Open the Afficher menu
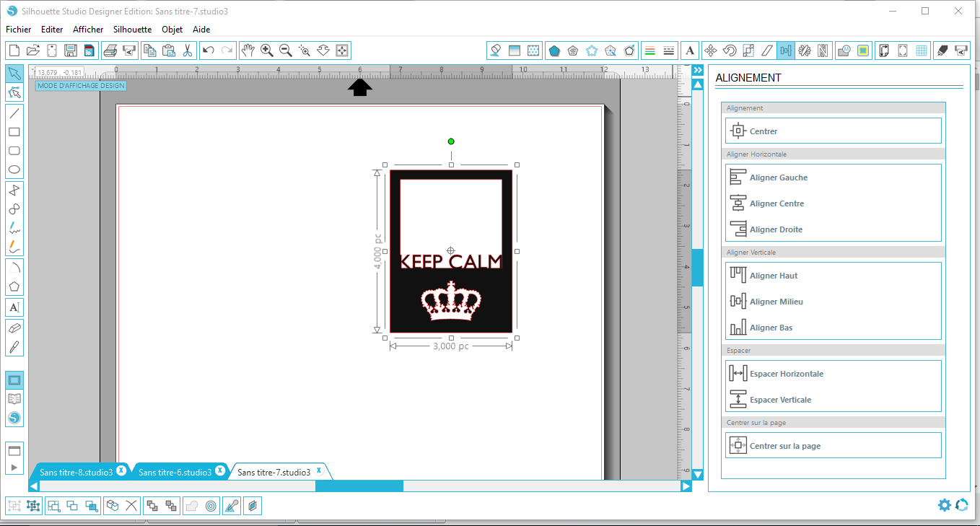This screenshot has width=980, height=526. click(x=88, y=30)
